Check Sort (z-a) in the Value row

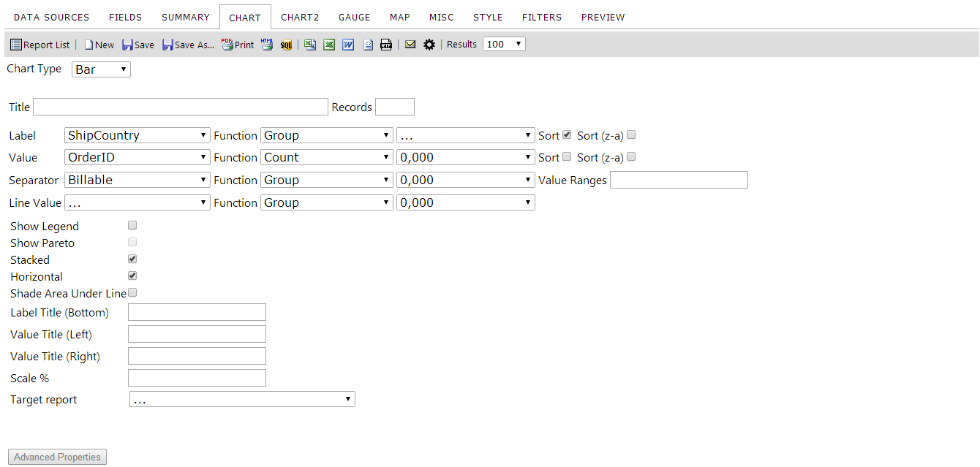tap(631, 156)
